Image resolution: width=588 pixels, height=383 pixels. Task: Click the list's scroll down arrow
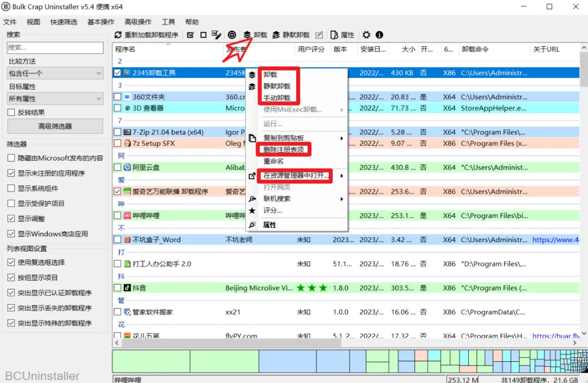[x=584, y=333]
